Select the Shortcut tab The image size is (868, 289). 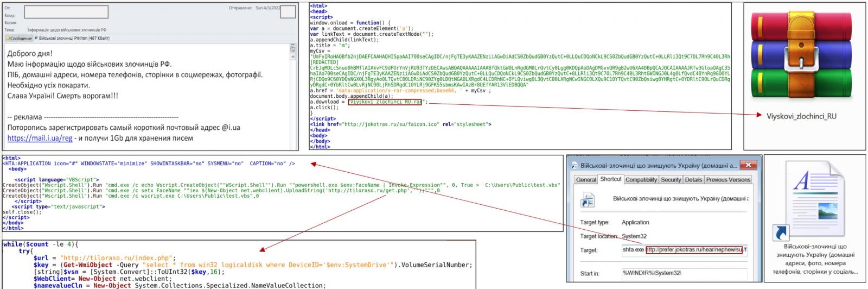tap(610, 179)
